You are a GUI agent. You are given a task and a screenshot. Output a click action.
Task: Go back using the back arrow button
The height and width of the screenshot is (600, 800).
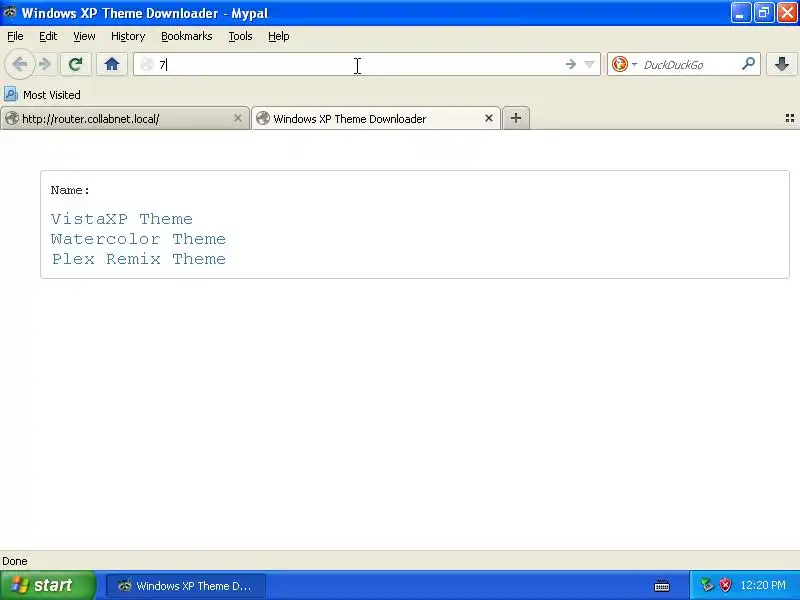click(x=20, y=64)
